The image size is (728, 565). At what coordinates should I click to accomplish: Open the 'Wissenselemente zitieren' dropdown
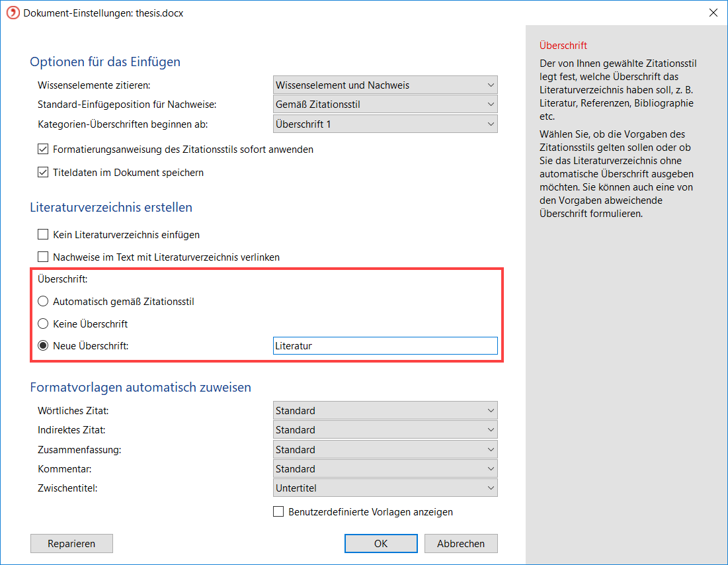tap(385, 85)
